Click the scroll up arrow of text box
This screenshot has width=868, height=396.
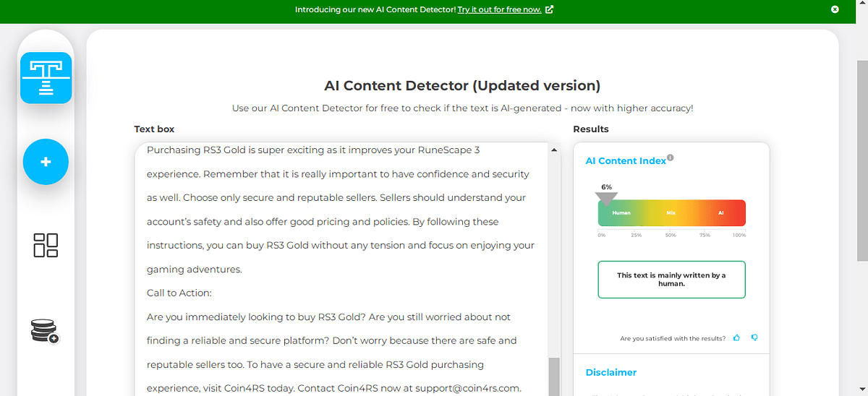(x=555, y=150)
